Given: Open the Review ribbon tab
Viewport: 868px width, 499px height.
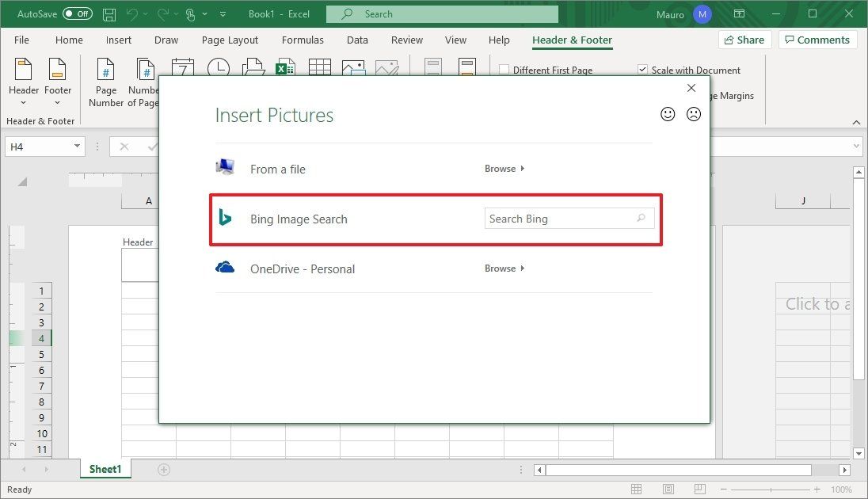Looking at the screenshot, I should [406, 40].
